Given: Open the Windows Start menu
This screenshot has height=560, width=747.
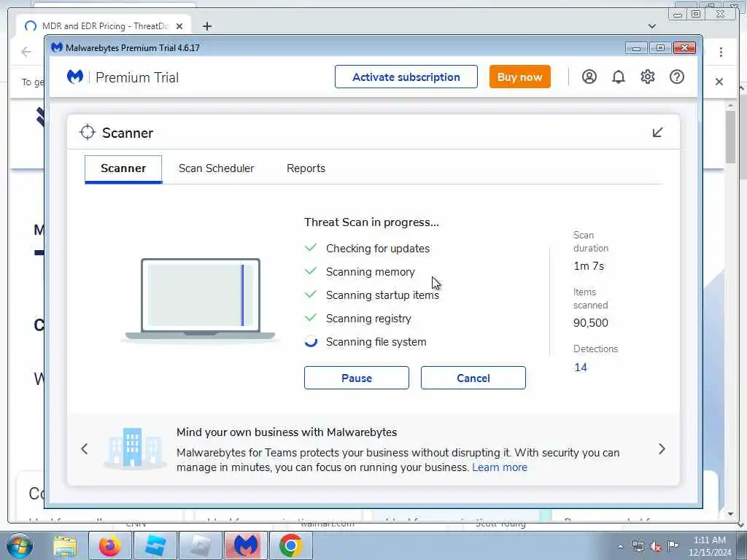Looking at the screenshot, I should coord(19,545).
